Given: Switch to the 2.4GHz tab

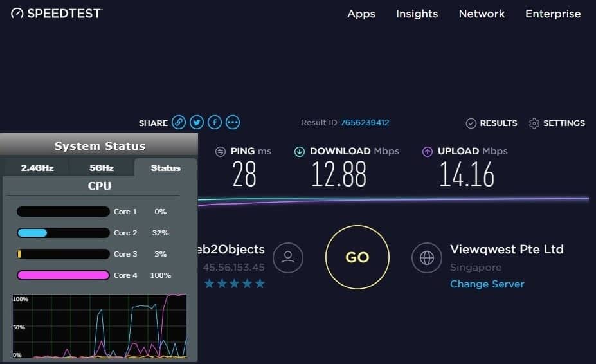Looking at the screenshot, I should pyautogui.click(x=37, y=168).
